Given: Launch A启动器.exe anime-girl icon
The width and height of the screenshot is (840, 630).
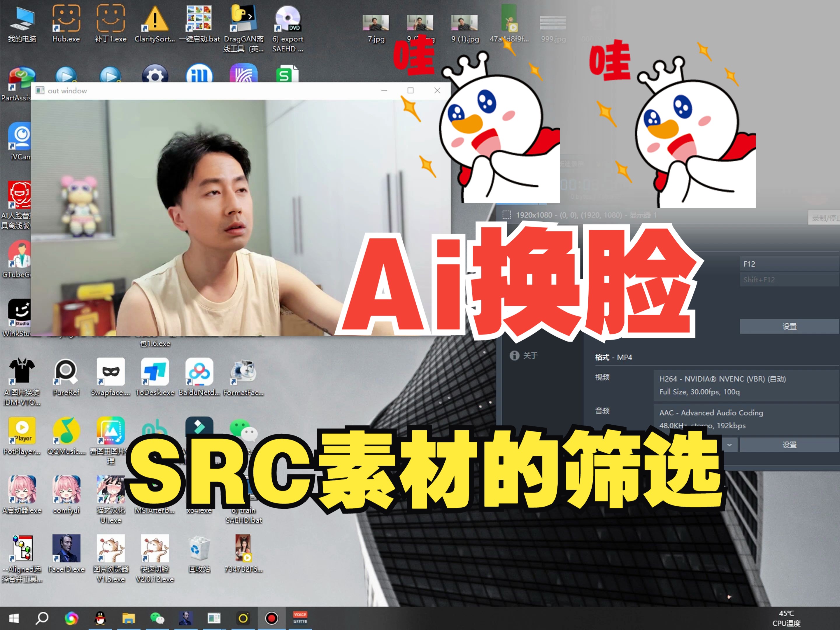Looking at the screenshot, I should (x=22, y=495).
